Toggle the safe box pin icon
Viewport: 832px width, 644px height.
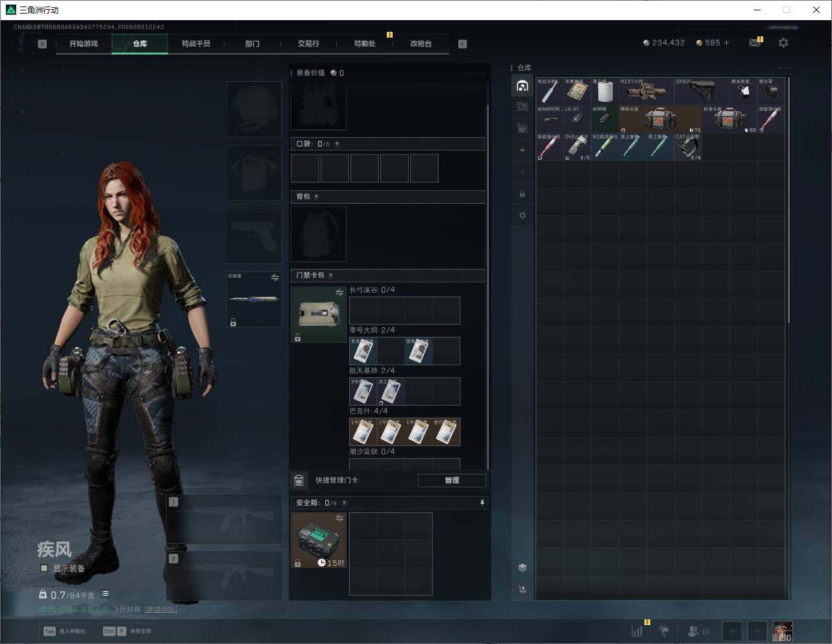(x=482, y=502)
